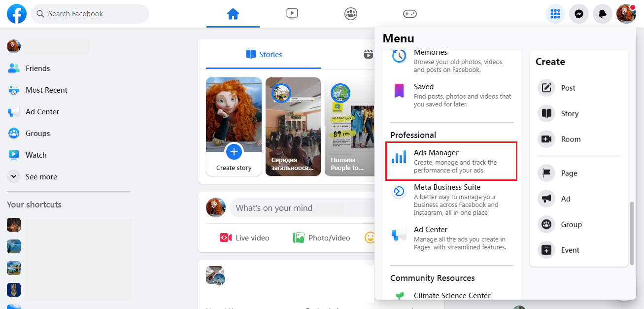The height and width of the screenshot is (309, 644).
Task: Expand See more in sidebar
Action: [68, 177]
